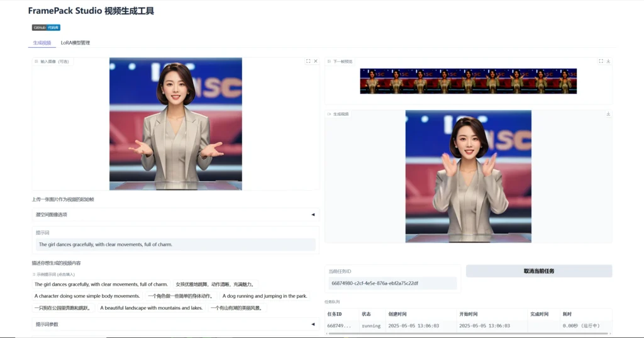Switch to the LoRA模型管理 tab
The width and height of the screenshot is (644, 338).
pos(75,43)
